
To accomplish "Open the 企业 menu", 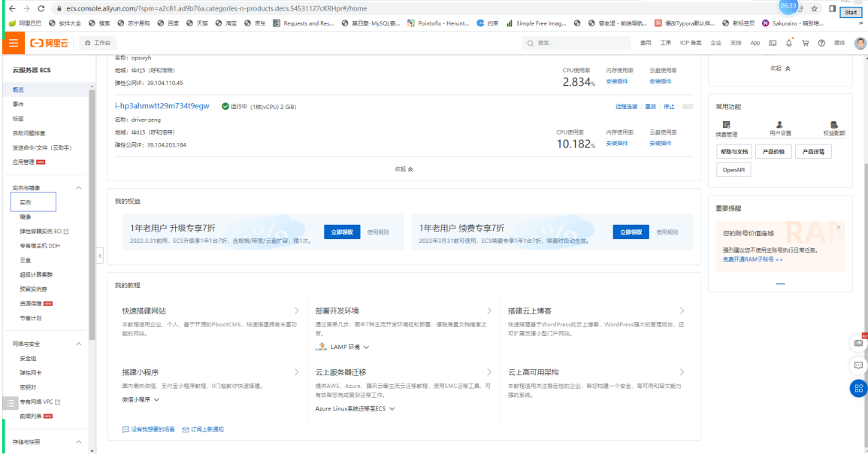I will point(715,43).
